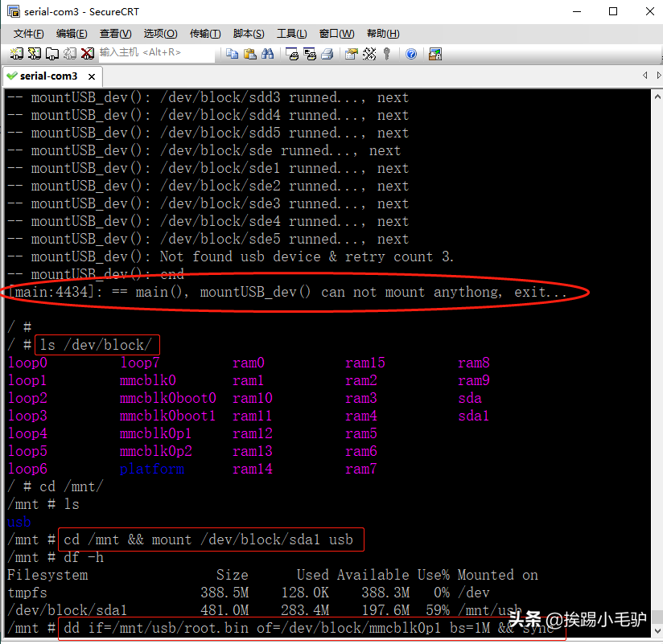Open Session Options toolbar icon
The width and height of the screenshot is (663, 644).
click(x=351, y=54)
